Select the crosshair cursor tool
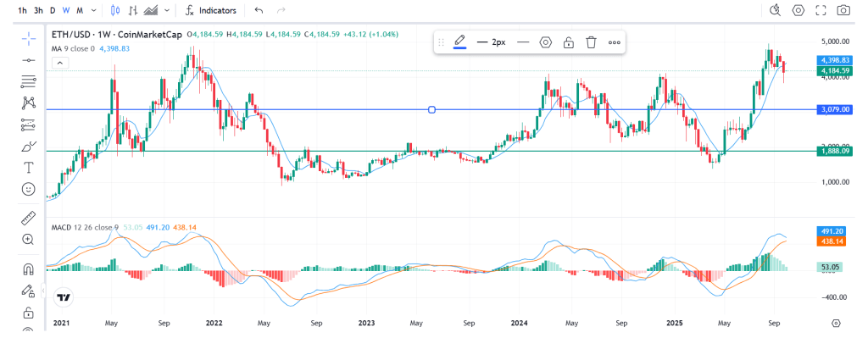Viewport: 868px width, 338px height. 28,38
